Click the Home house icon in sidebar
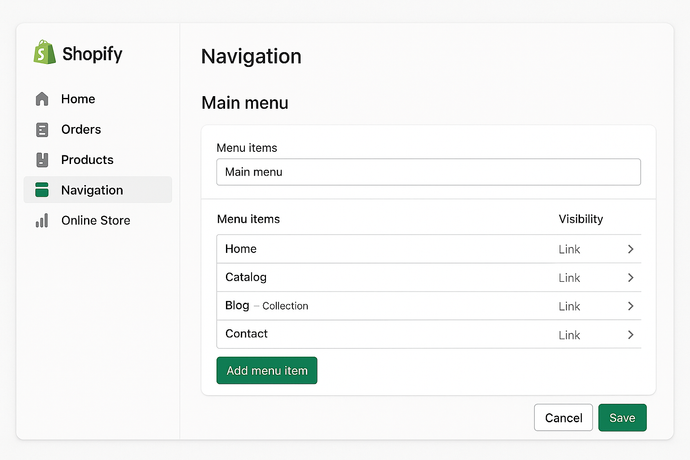The height and width of the screenshot is (460, 690). click(41, 99)
